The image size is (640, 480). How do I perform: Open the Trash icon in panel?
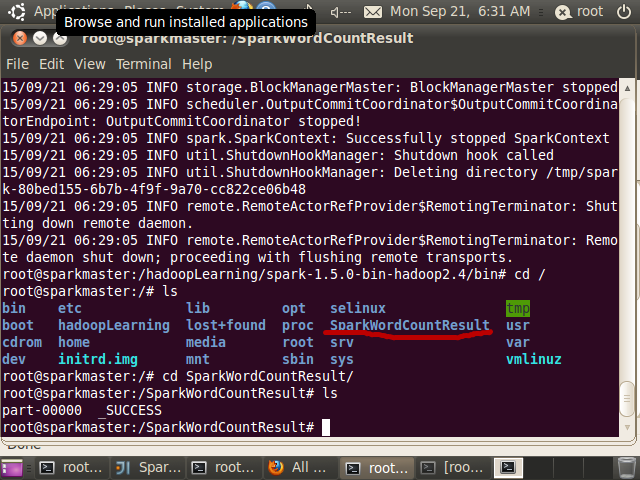pos(626,468)
